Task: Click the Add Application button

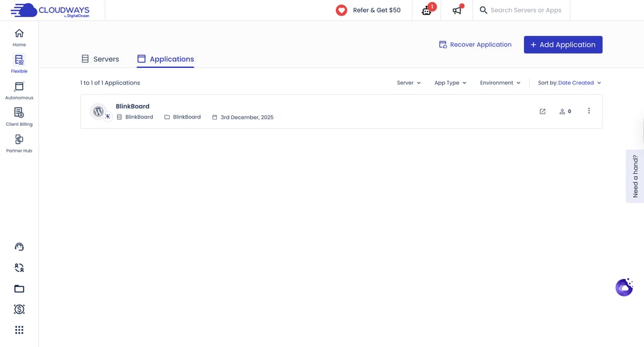Action: click(563, 45)
